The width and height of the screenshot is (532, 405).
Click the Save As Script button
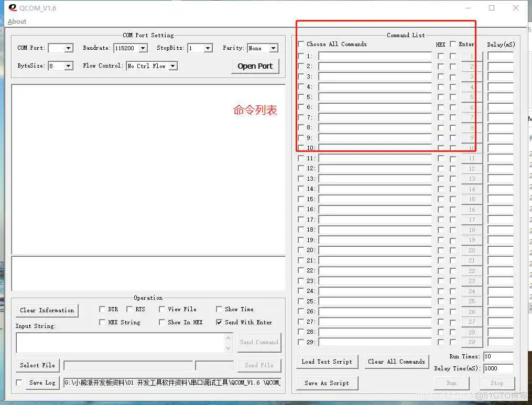(327, 383)
